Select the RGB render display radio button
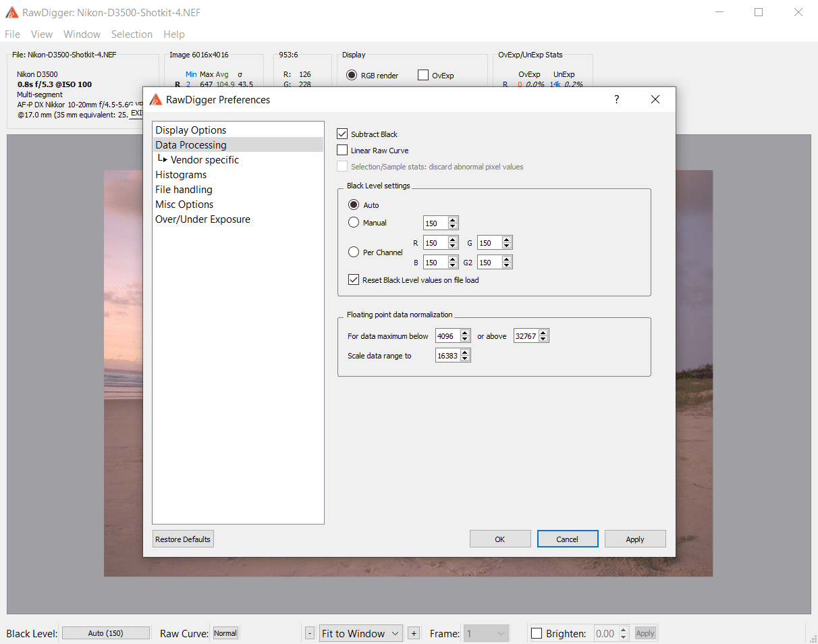The height and width of the screenshot is (644, 818). point(352,75)
